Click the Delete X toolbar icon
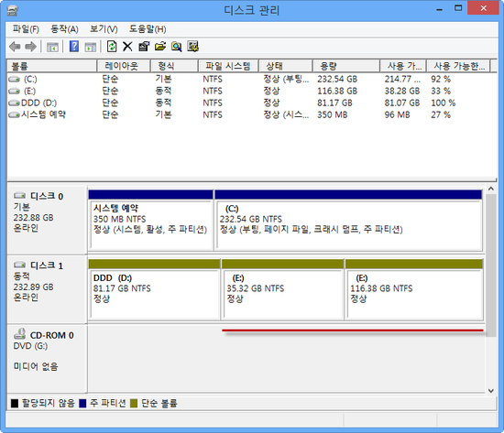504x433 pixels. point(127,47)
